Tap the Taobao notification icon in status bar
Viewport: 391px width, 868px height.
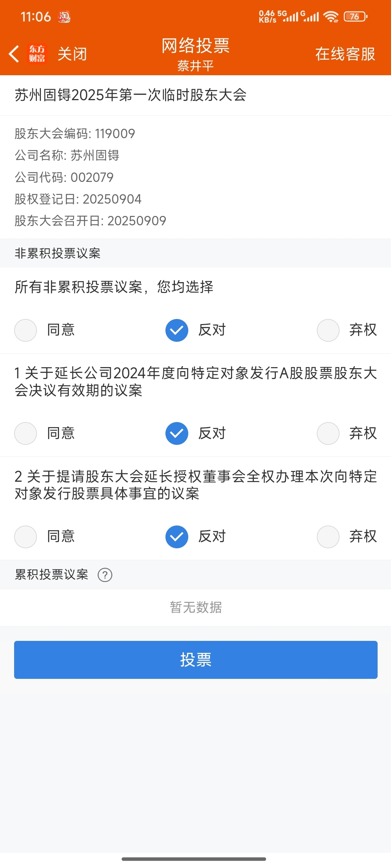point(64,17)
